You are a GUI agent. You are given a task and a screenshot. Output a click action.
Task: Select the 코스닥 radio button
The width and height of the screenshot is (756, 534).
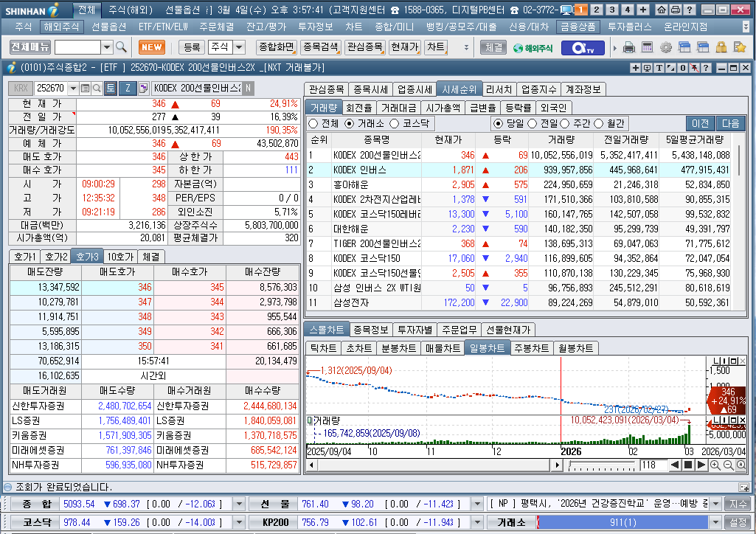point(395,124)
